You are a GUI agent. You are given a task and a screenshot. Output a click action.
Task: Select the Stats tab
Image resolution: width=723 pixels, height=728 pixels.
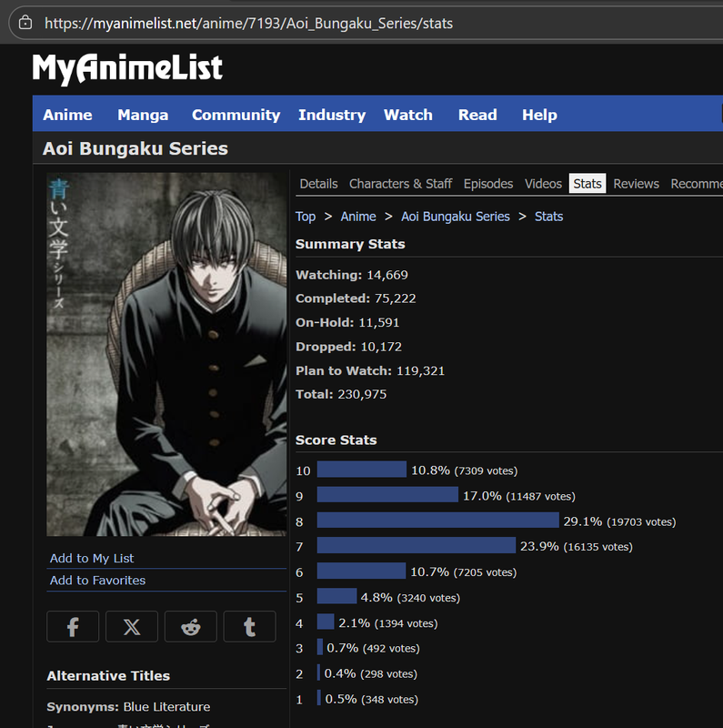[x=587, y=184]
